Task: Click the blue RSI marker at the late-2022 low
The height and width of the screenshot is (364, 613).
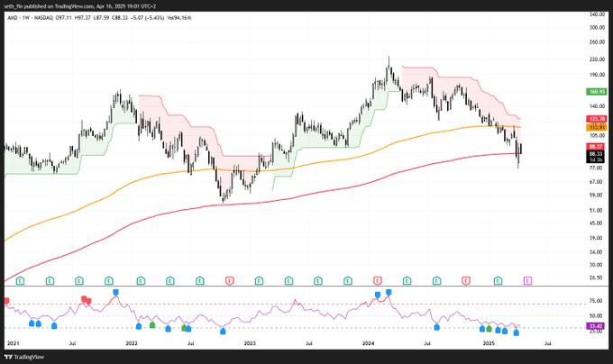Action: tap(223, 332)
